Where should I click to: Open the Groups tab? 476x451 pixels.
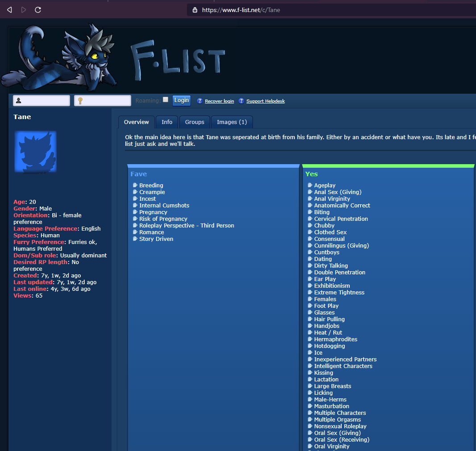[x=195, y=122]
